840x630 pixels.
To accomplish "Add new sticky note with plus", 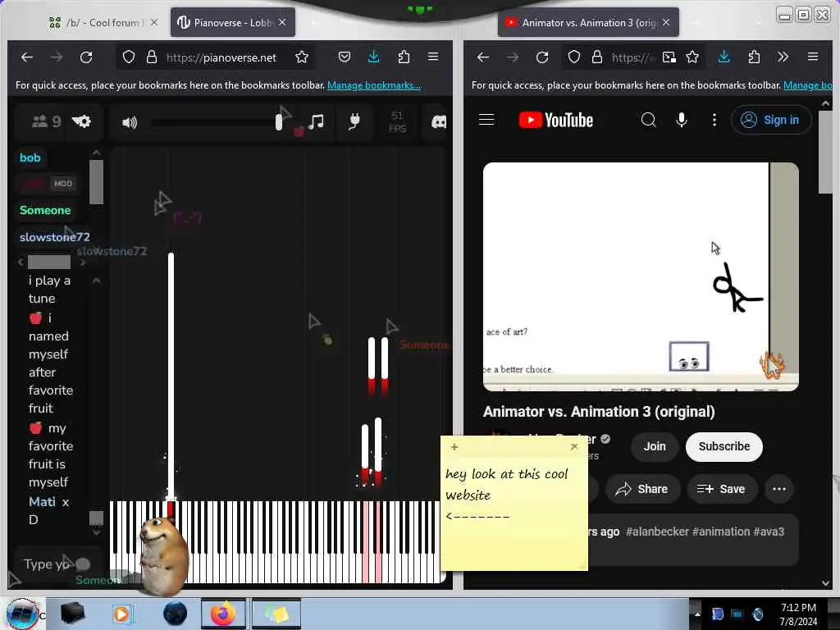I will tap(454, 447).
